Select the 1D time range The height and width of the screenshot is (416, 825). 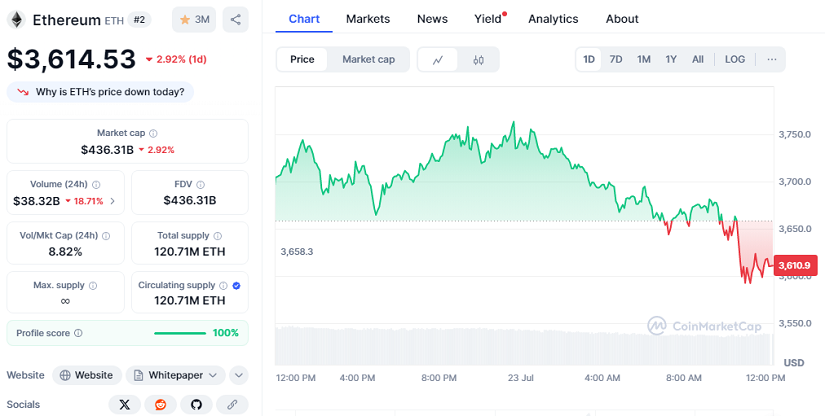coord(589,59)
